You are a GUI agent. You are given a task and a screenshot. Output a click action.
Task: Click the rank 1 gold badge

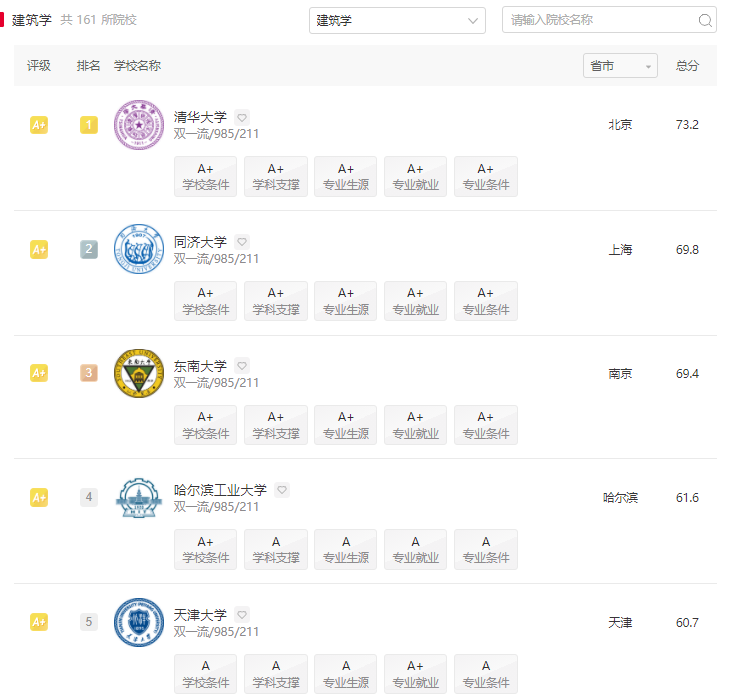89,125
